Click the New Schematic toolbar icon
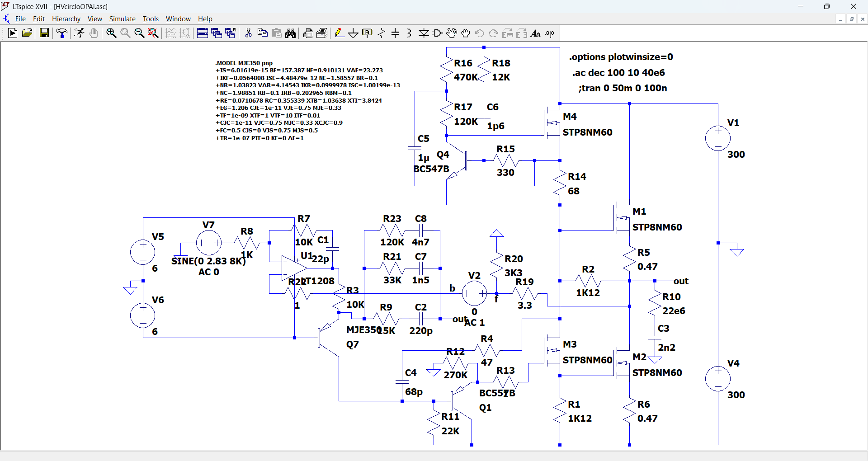Image resolution: width=868 pixels, height=461 pixels. click(x=13, y=33)
